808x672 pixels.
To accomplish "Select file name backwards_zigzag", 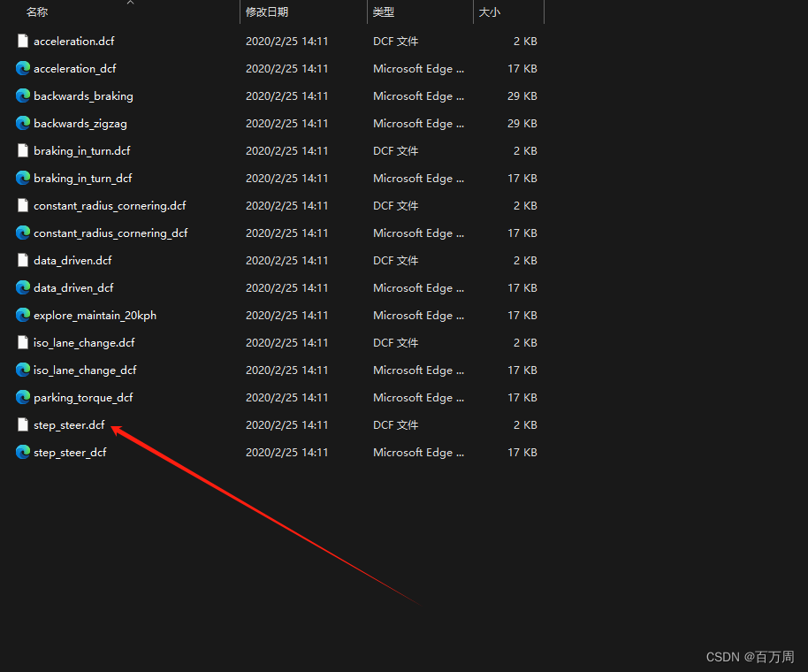I will 80,124.
